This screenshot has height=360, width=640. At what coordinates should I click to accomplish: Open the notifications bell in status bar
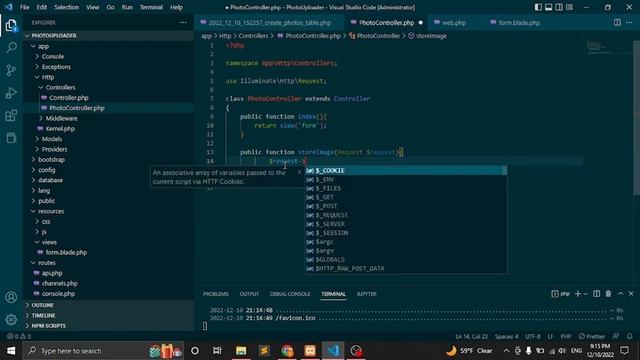pyautogui.click(x=629, y=336)
